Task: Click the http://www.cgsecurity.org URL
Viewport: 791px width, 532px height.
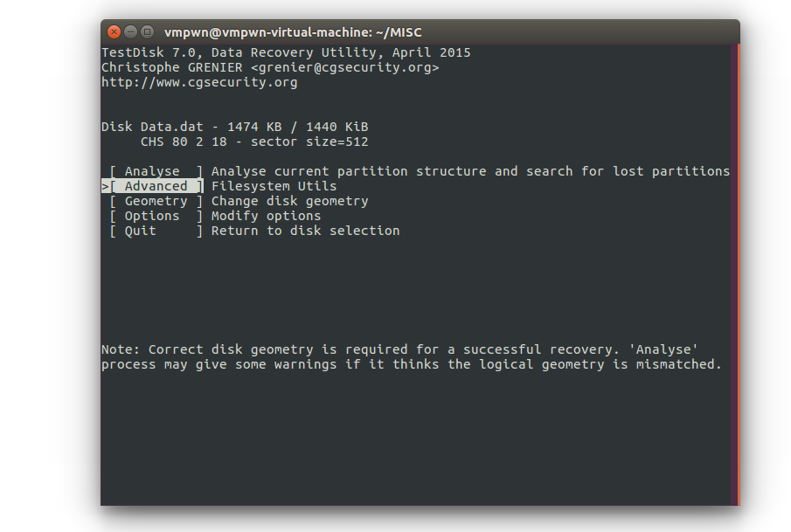Action: [200, 82]
